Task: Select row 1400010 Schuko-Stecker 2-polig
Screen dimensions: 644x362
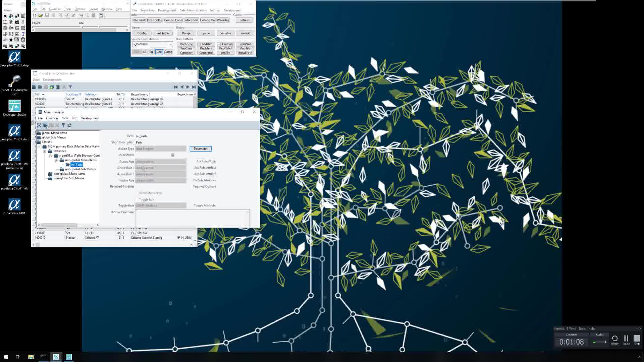Action: [x=113, y=238]
